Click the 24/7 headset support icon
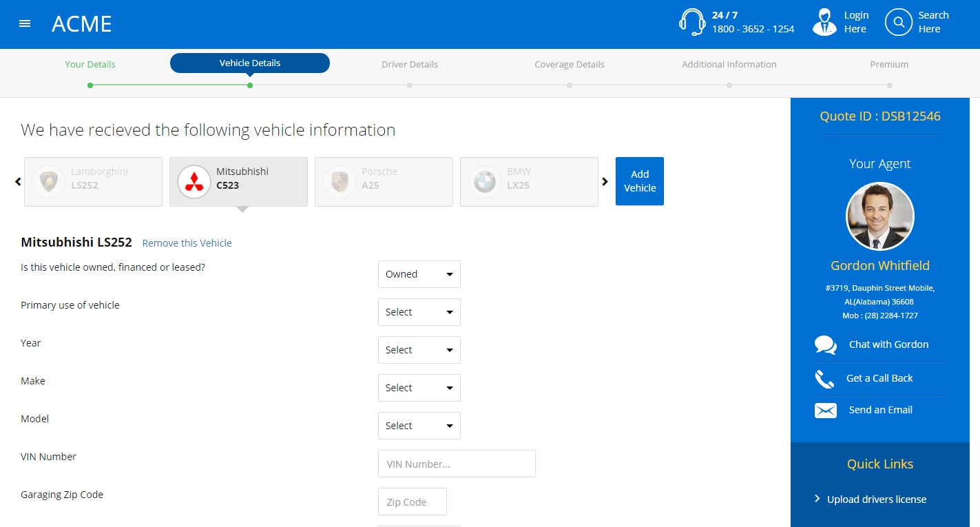The width and height of the screenshot is (980, 527). [691, 22]
